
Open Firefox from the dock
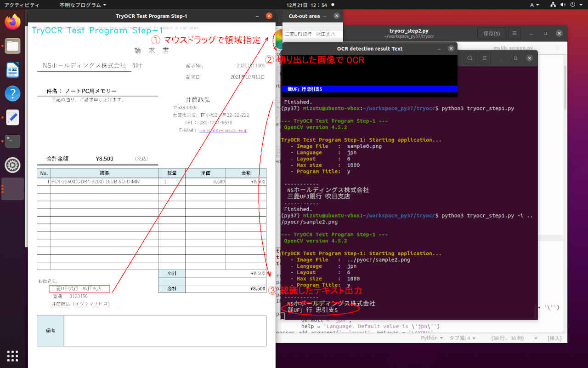point(12,22)
